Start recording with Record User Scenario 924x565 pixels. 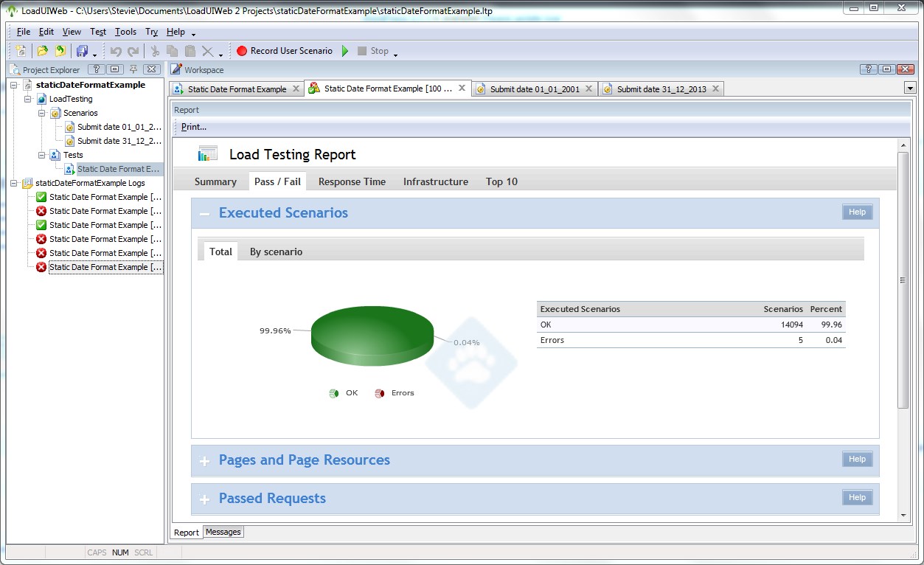tap(285, 51)
